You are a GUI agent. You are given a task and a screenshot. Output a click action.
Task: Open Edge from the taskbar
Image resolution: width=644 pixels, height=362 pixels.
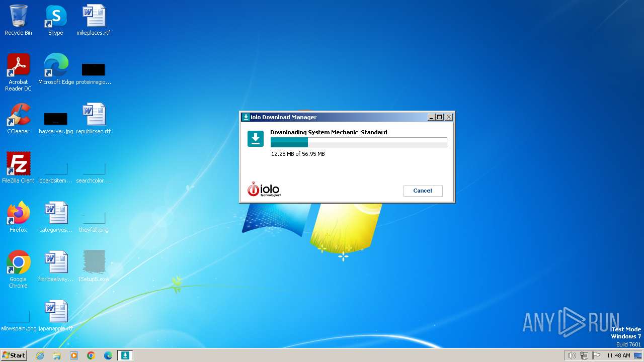tap(108, 355)
